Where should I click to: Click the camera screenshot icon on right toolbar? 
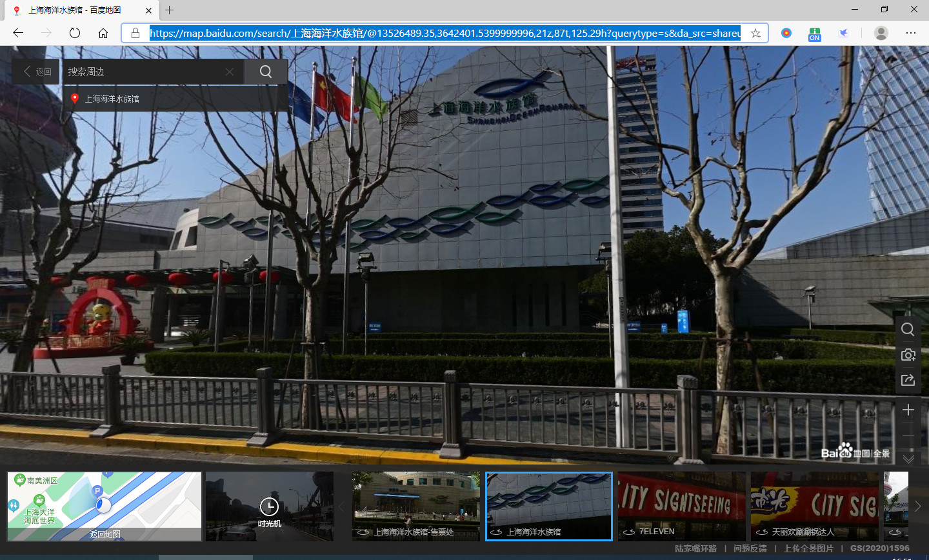(908, 355)
